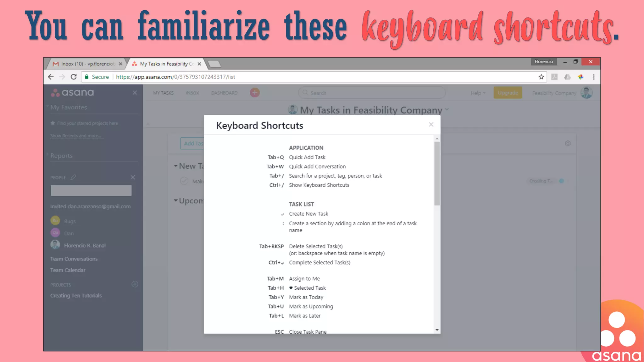Expand My Tasks title dropdown chevron
Viewport: 644px width, 362px height.
[x=447, y=110]
